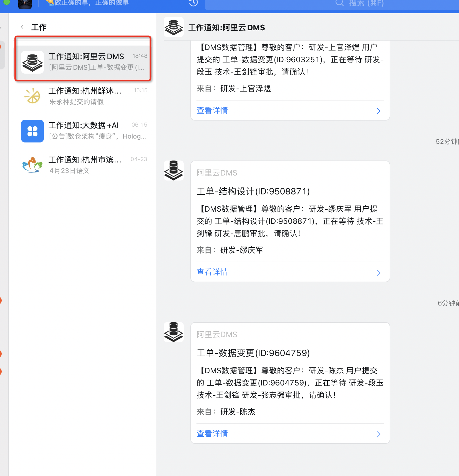Viewport: 459px width, 476px height.
Task: Click the chat title 工作通知:阿里云DMS
Action: pyautogui.click(x=227, y=27)
